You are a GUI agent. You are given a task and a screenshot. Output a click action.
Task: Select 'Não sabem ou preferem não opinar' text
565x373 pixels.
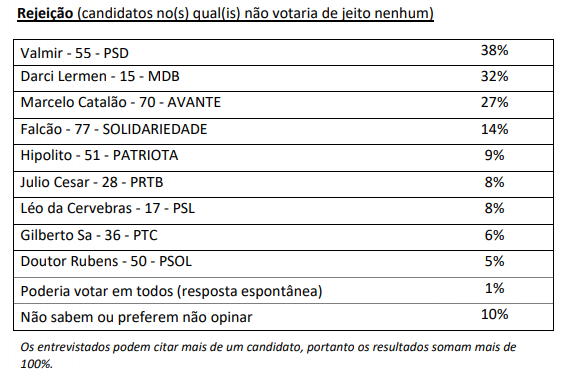(x=136, y=318)
